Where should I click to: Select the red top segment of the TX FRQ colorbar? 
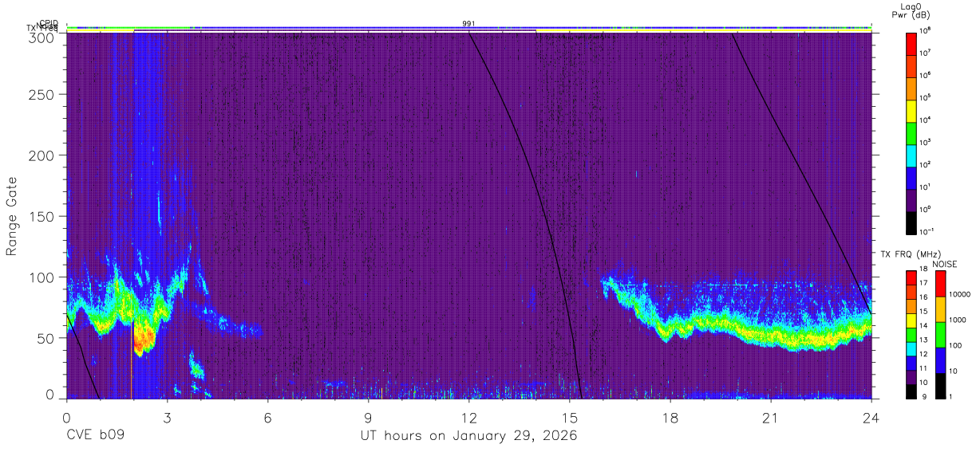coord(912,279)
